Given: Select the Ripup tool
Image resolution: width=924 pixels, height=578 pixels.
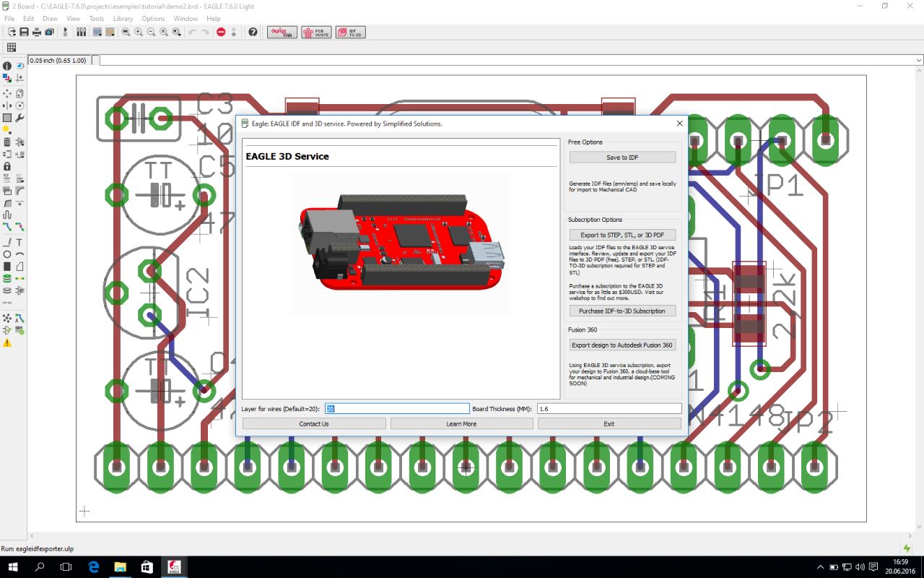Looking at the screenshot, I should point(19,228).
